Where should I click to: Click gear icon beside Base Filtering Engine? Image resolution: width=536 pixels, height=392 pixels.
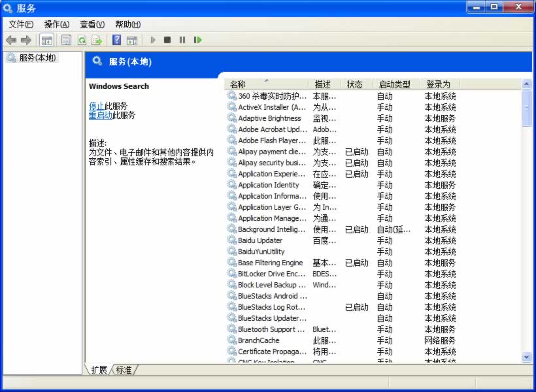coord(232,263)
